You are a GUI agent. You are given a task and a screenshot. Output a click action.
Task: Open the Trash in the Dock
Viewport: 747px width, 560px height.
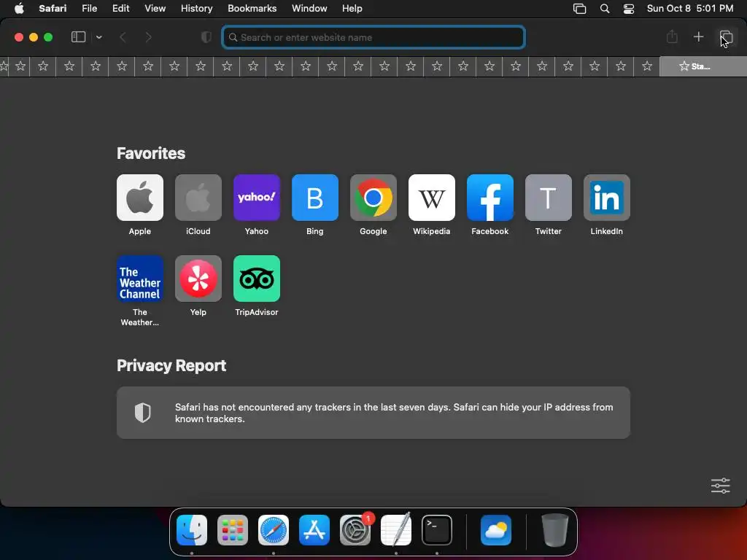click(x=555, y=530)
